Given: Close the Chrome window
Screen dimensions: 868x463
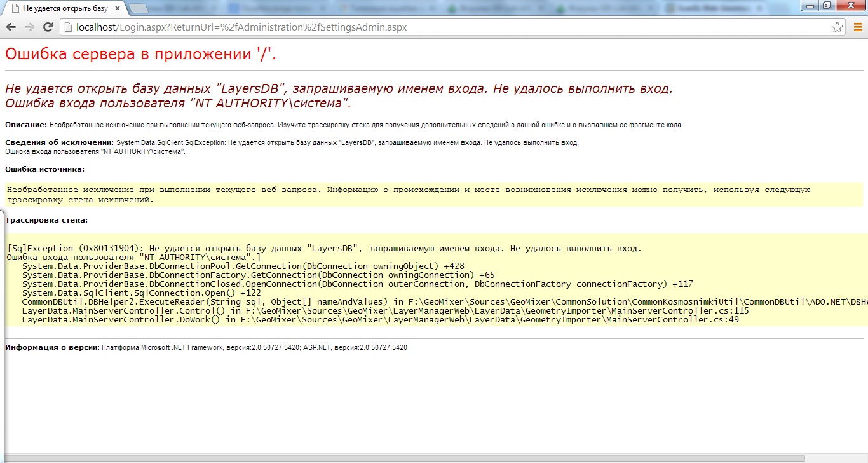Looking at the screenshot, I should tap(850, 6).
